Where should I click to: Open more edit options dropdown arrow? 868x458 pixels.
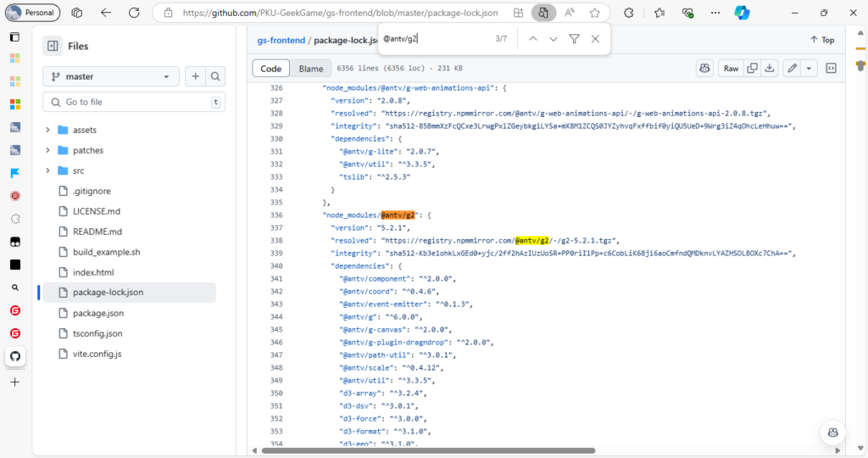click(809, 68)
